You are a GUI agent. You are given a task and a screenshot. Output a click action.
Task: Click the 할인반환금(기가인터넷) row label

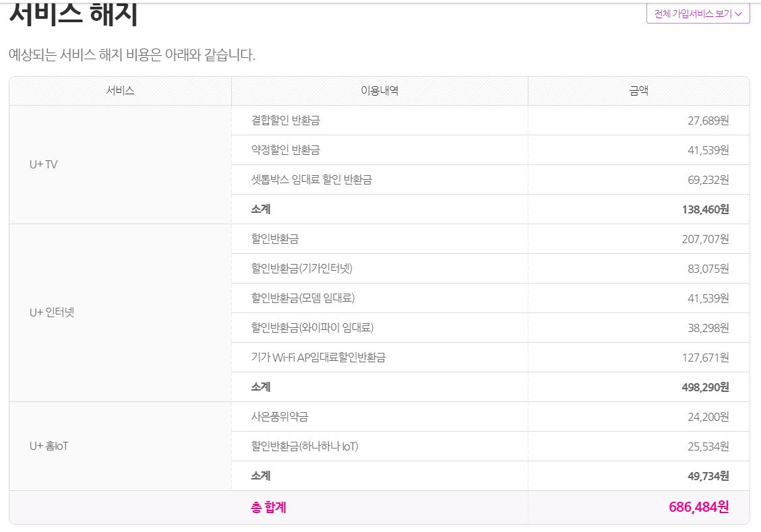point(302,269)
